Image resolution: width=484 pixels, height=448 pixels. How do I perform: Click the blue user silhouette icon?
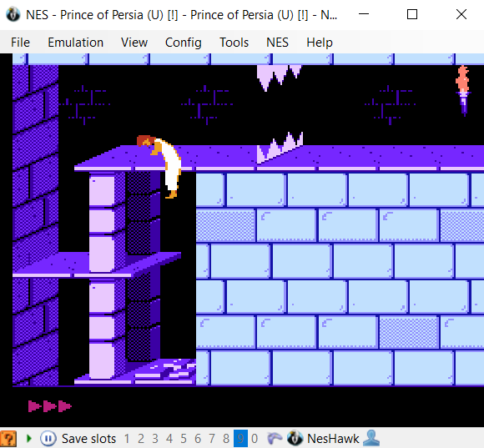[371, 438]
